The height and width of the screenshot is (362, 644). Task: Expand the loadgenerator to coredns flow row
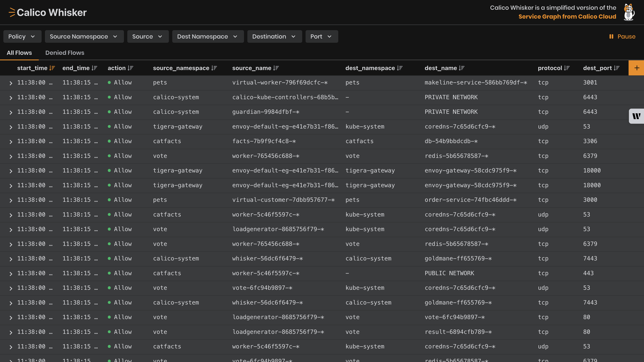coord(11,230)
